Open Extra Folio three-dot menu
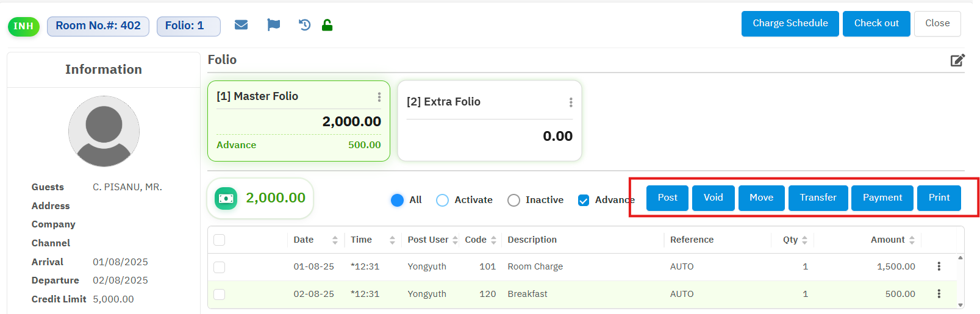The width and height of the screenshot is (980, 314). 571,102
